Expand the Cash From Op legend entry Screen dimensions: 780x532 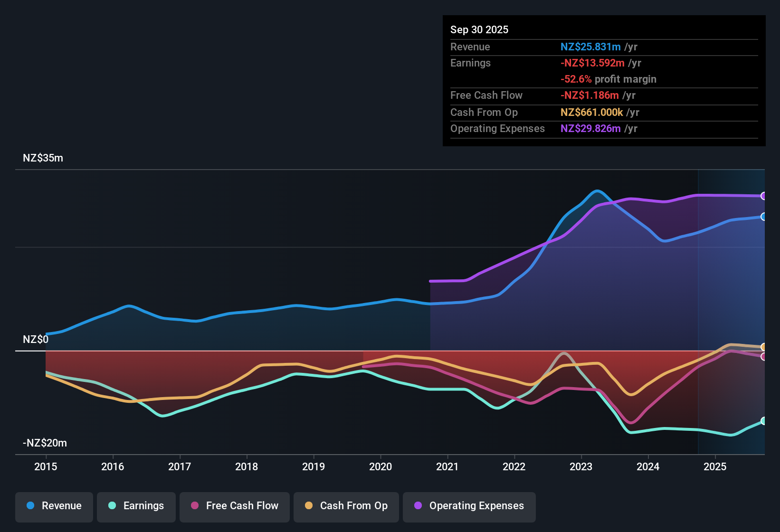point(346,506)
